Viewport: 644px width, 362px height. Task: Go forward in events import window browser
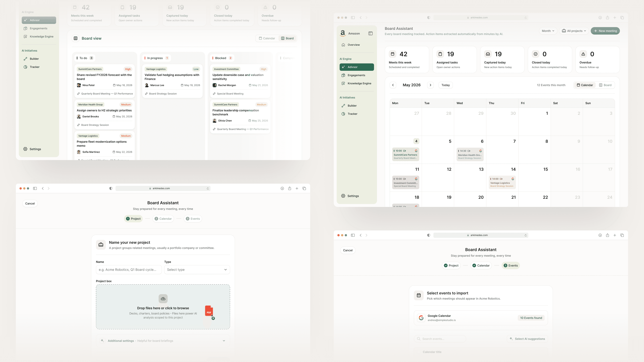[x=367, y=235]
